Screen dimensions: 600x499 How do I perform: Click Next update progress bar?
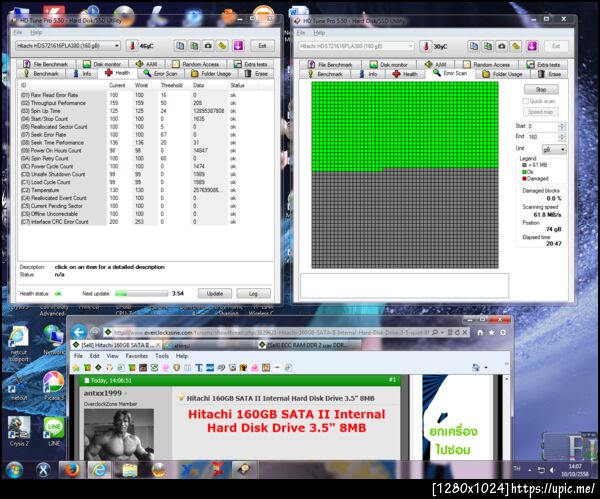tap(142, 294)
